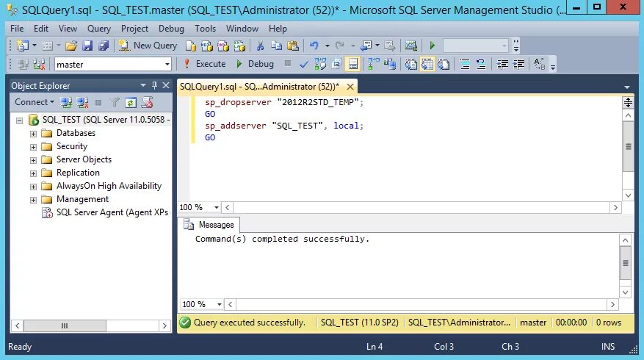
Task: Click the split editor handle above scrollbar
Action: pos(628,102)
